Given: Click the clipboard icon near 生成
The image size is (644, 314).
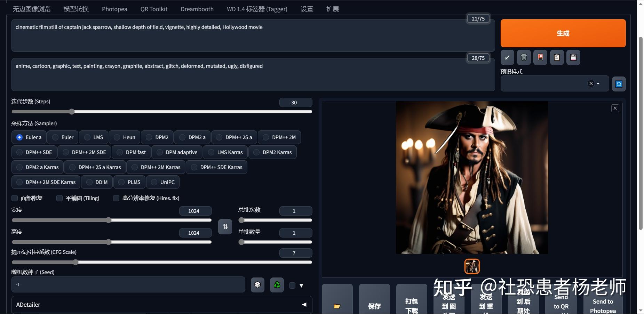Looking at the screenshot, I should point(557,57).
